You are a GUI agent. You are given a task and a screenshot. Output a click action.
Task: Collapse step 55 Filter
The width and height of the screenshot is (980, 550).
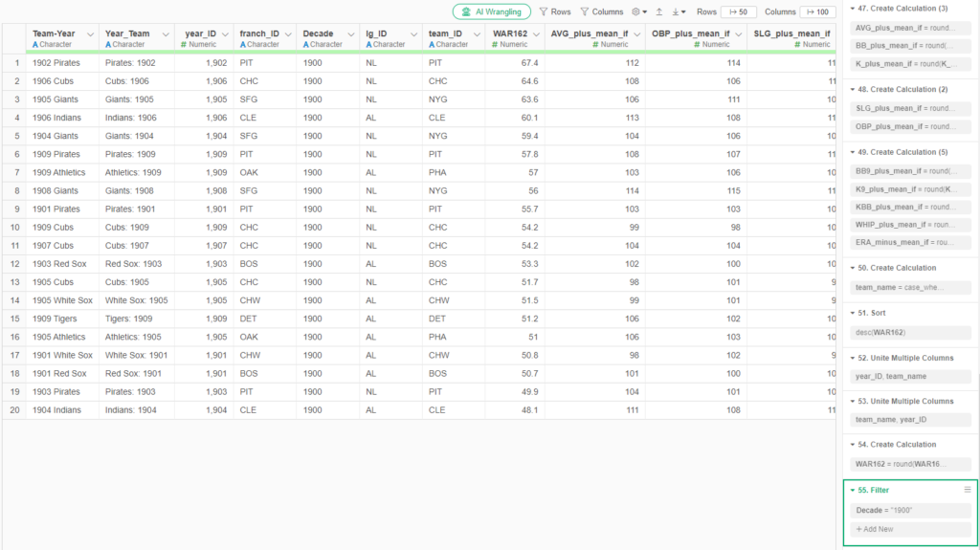(852, 490)
